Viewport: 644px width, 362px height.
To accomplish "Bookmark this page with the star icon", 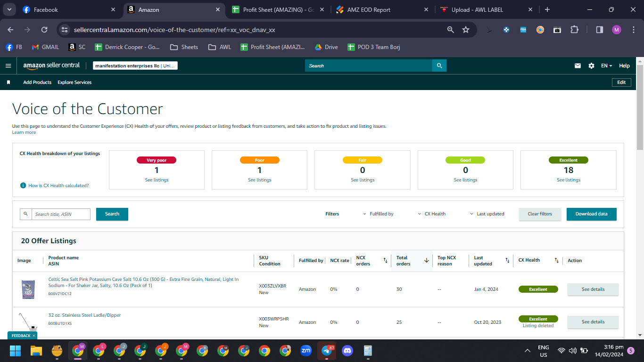I will (x=466, y=30).
